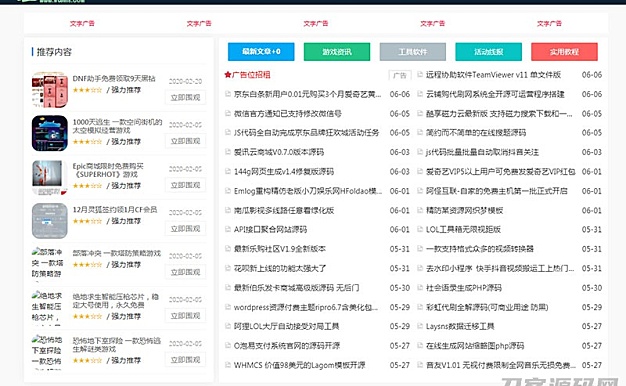Screen dimensions: 626x386
Task: Click document icon beside 酷享磁力云 article
Action: click(x=420, y=113)
